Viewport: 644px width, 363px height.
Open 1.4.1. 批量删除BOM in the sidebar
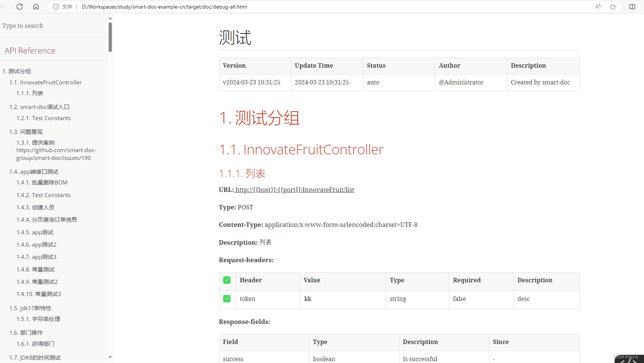(42, 182)
